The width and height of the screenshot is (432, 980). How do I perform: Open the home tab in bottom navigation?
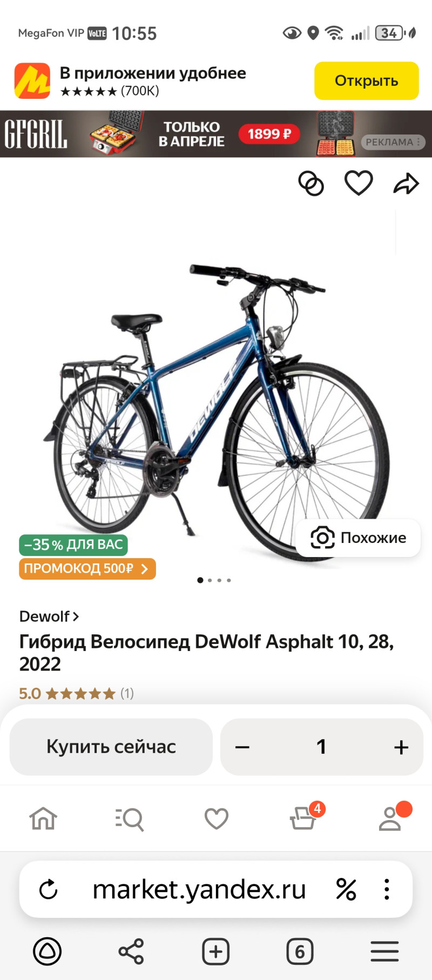point(43,818)
